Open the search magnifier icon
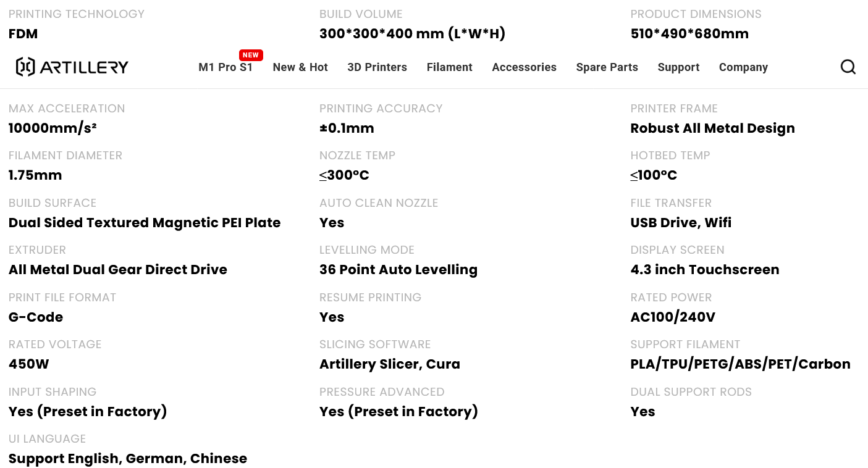868x468 pixels. click(x=848, y=67)
